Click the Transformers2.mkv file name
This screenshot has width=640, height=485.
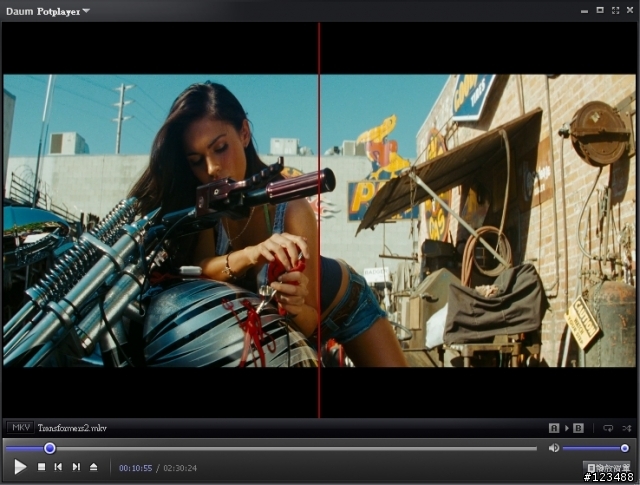(x=72, y=428)
